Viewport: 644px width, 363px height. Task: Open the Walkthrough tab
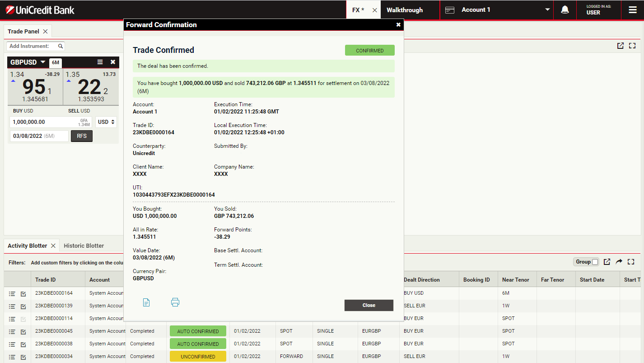[405, 10]
